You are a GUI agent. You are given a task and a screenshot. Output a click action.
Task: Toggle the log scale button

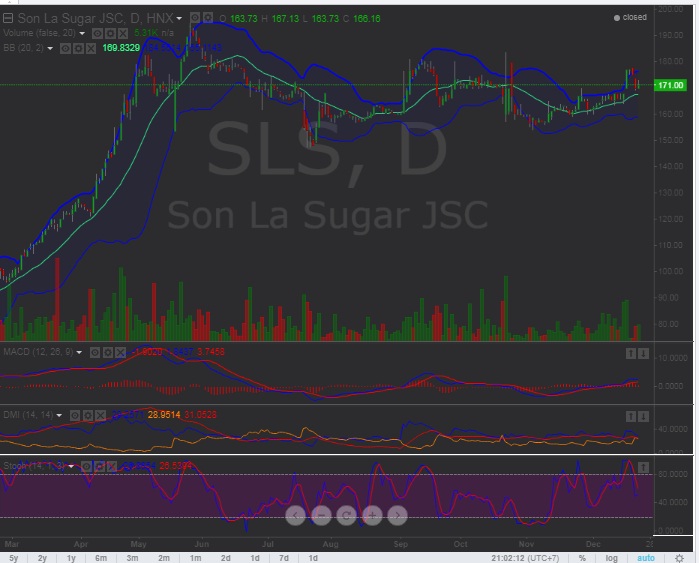pos(612,558)
